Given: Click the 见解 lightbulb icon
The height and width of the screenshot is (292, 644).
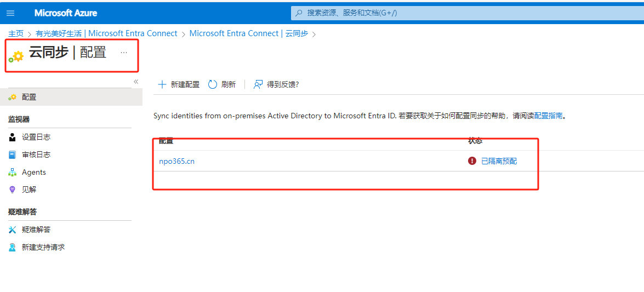Looking at the screenshot, I should coord(12,190).
